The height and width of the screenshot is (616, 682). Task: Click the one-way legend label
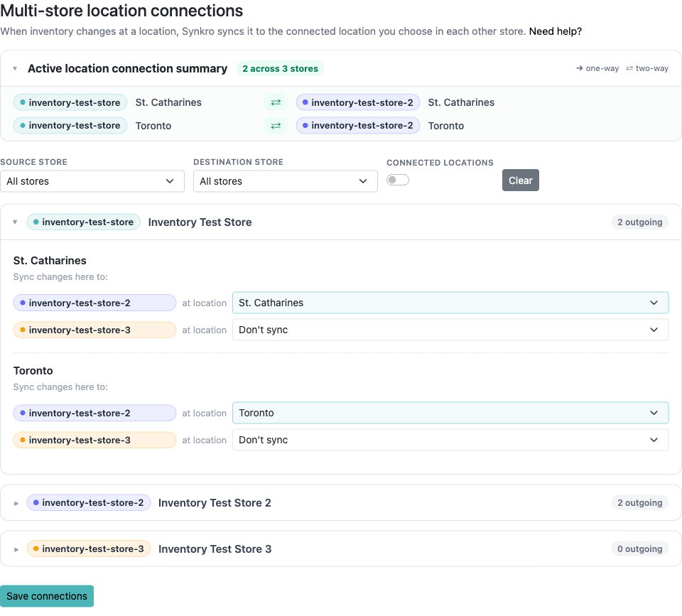(597, 68)
